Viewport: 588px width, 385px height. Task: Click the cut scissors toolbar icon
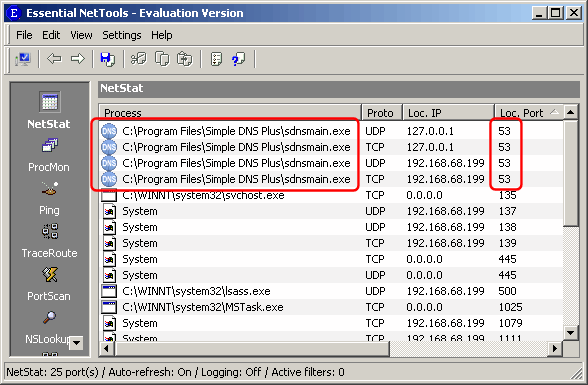pyautogui.click(x=138, y=59)
